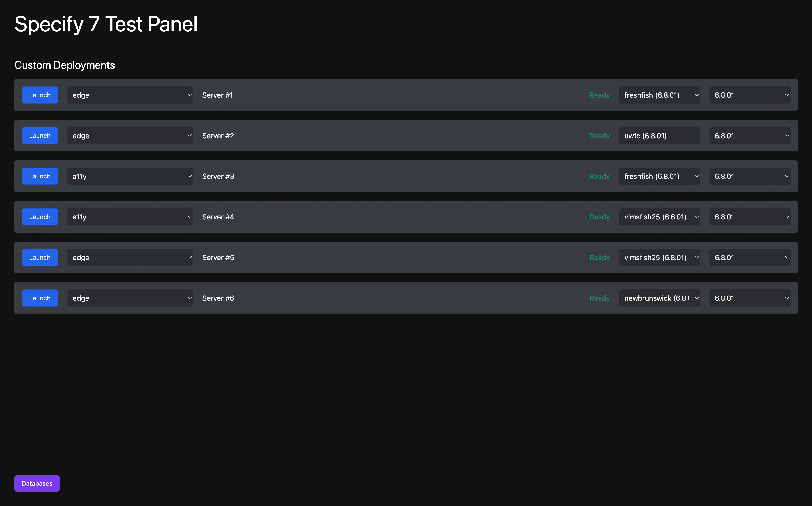Image resolution: width=812 pixels, height=506 pixels.
Task: Open Server #4 vimsfish25 database dropdown
Action: pos(659,217)
